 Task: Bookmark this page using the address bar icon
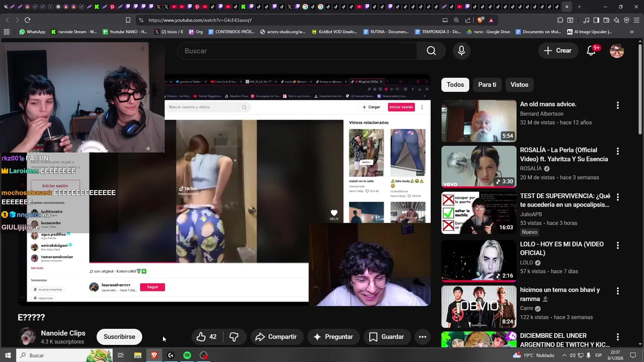pyautogui.click(x=128, y=20)
